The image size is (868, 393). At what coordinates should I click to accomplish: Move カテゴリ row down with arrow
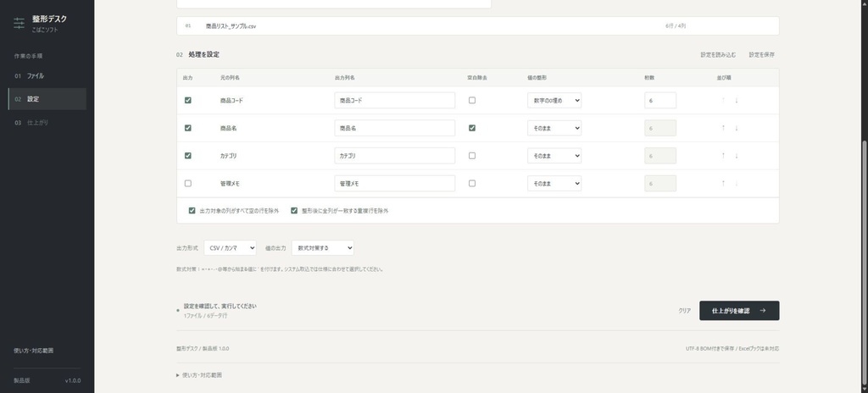pos(737,156)
